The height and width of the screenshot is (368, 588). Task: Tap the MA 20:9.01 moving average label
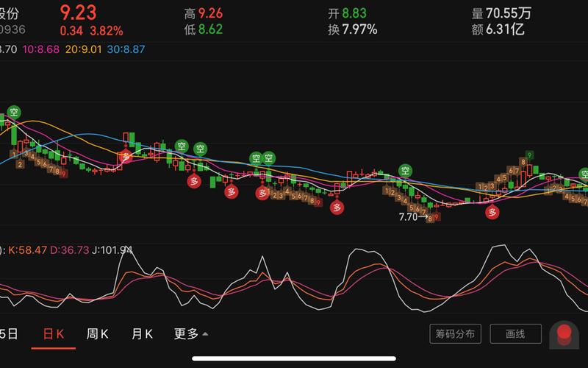coord(83,49)
